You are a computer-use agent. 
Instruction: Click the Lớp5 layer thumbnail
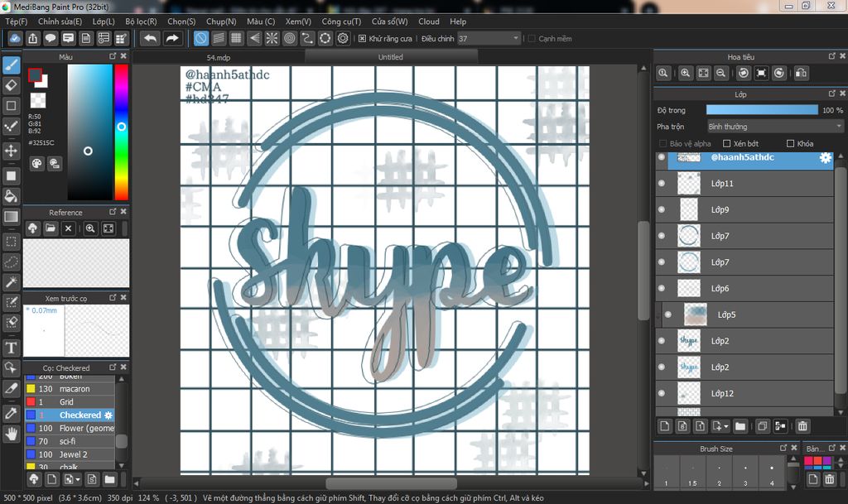[695, 314]
